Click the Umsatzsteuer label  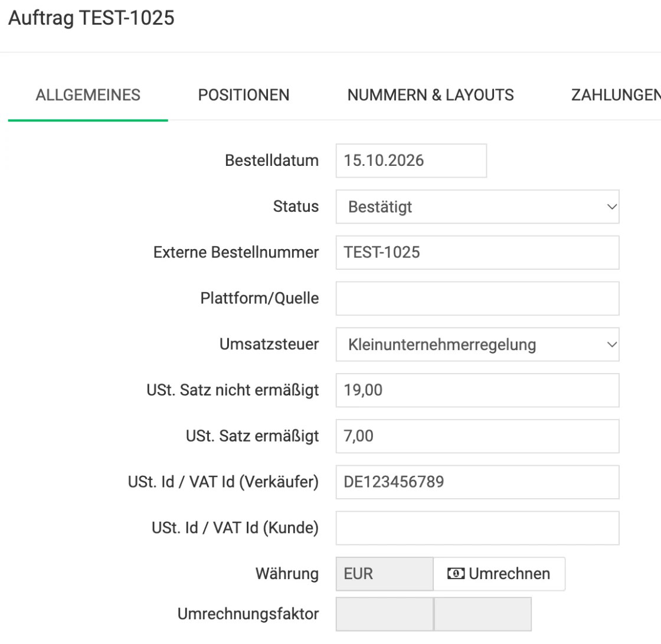269,344
